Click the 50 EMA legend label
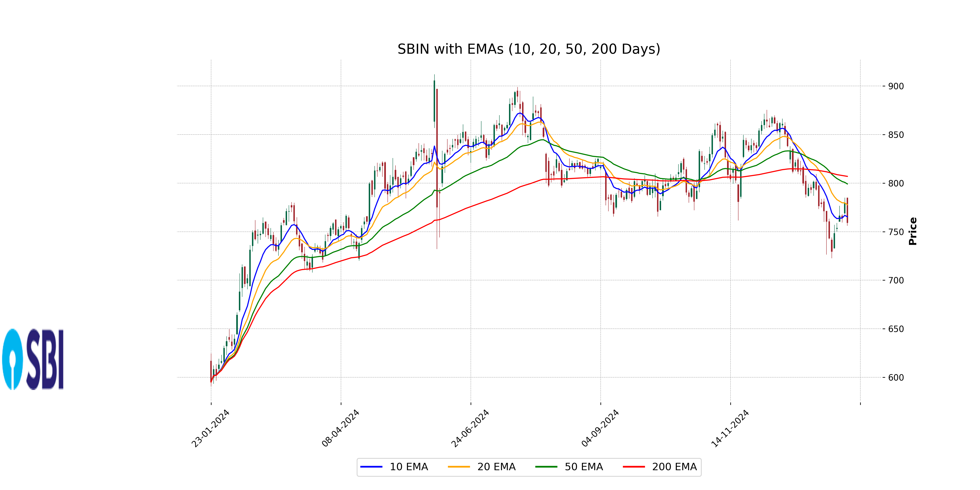This screenshot has width=980, height=490. pos(584,467)
